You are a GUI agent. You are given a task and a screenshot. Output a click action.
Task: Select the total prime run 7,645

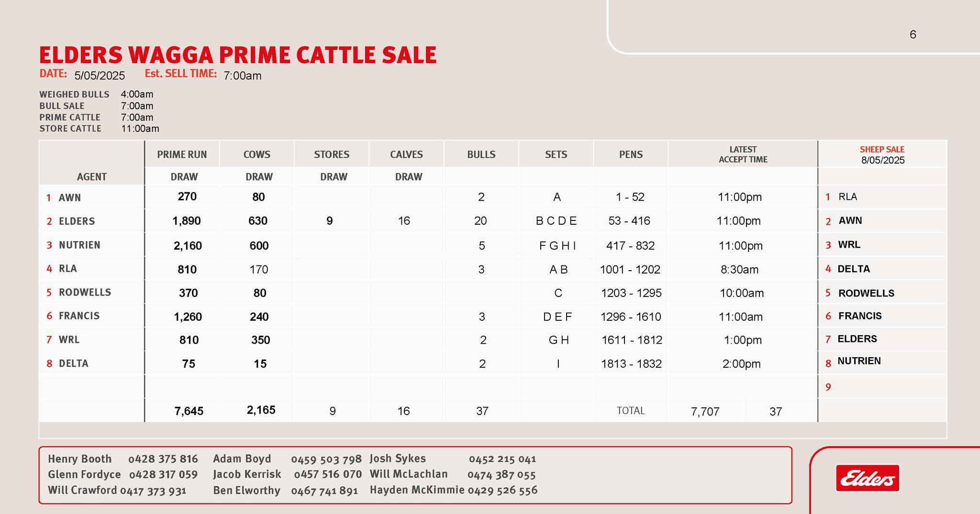tap(189, 411)
